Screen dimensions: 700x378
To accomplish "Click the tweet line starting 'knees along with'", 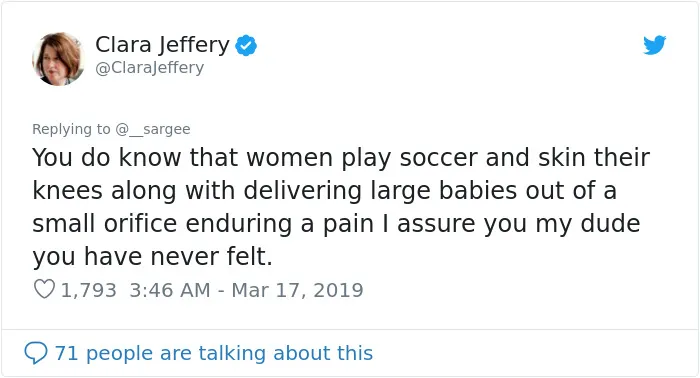I will click(325, 191).
